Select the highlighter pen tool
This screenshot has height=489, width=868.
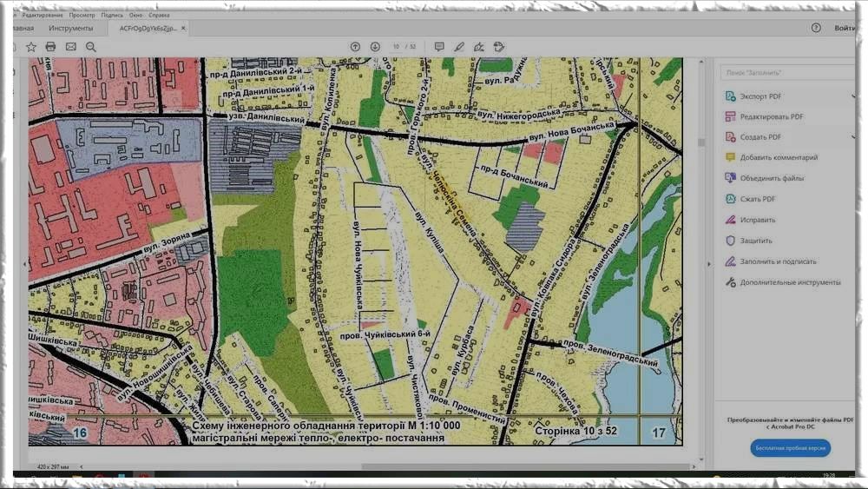[459, 47]
